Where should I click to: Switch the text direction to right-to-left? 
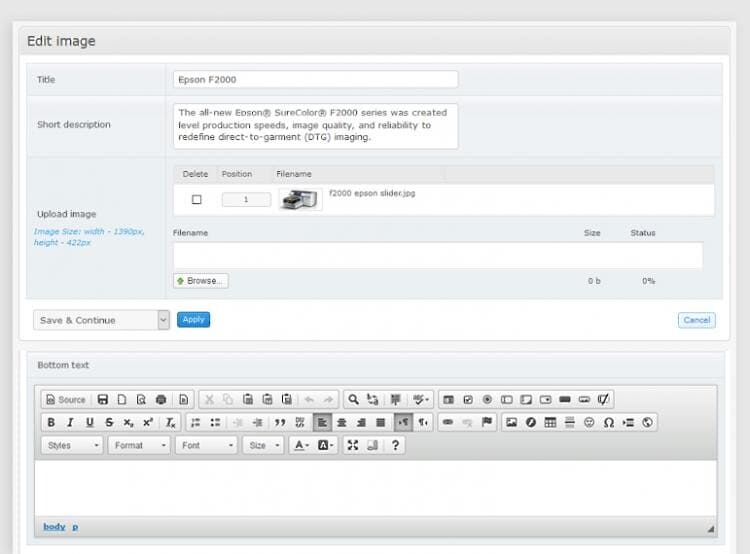tap(423, 422)
